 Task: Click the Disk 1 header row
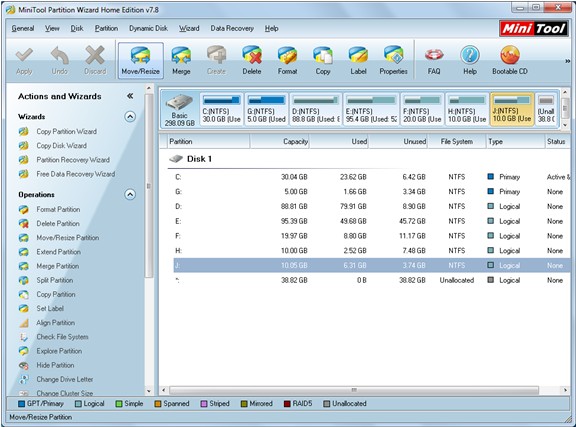[x=368, y=159]
